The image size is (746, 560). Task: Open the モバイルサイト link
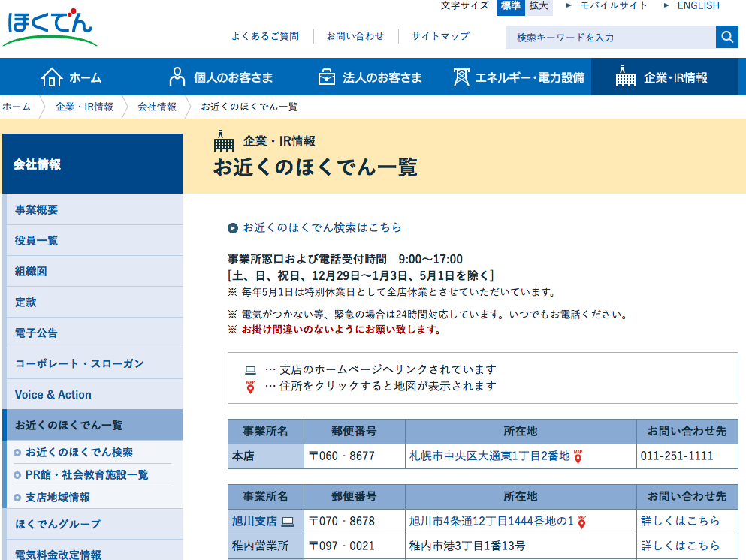point(614,6)
